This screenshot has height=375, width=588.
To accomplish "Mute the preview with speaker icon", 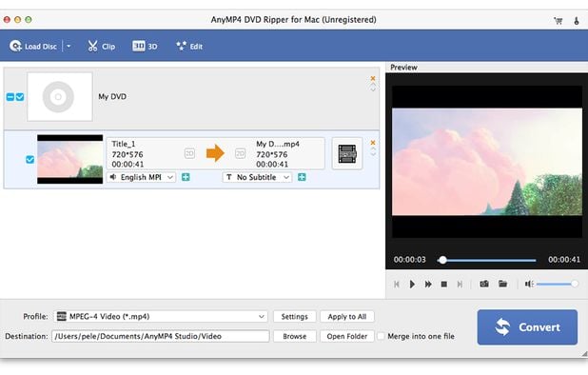I will pos(529,284).
